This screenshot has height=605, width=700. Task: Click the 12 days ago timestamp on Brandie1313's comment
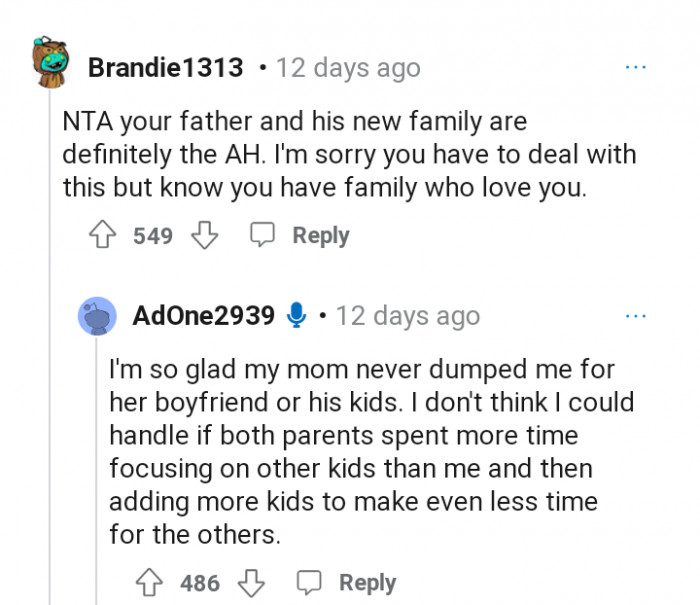(348, 68)
